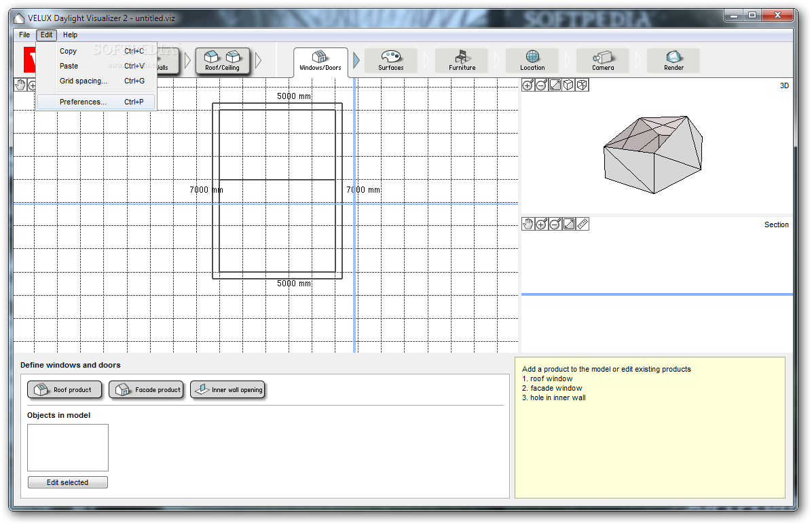This screenshot has width=812, height=525.
Task: Show wireframe cube view in 3D panel
Action: (582, 85)
